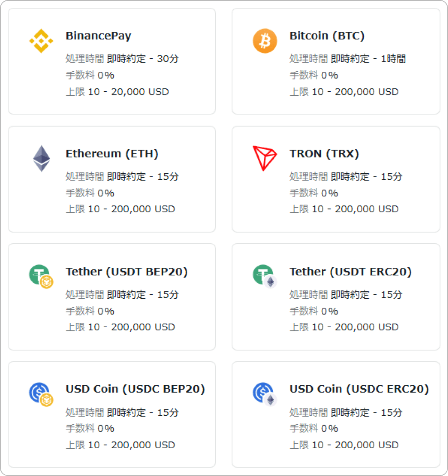Click the USD Coin BEP20 icon

41,394
